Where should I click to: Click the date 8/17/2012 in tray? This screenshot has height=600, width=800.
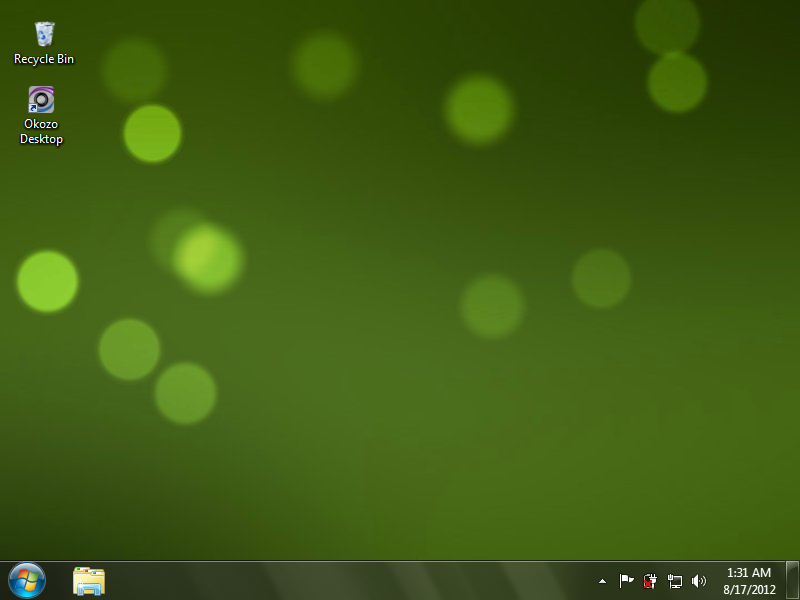point(749,589)
